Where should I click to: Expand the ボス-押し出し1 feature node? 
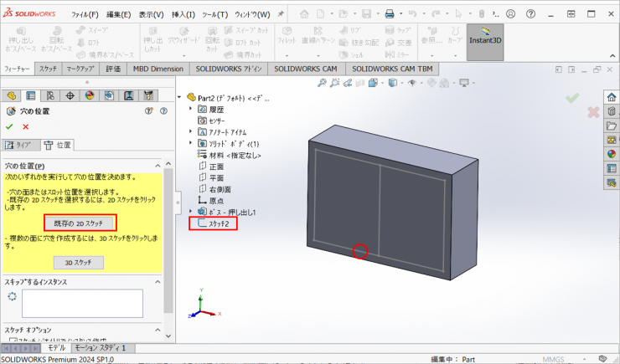(191, 213)
